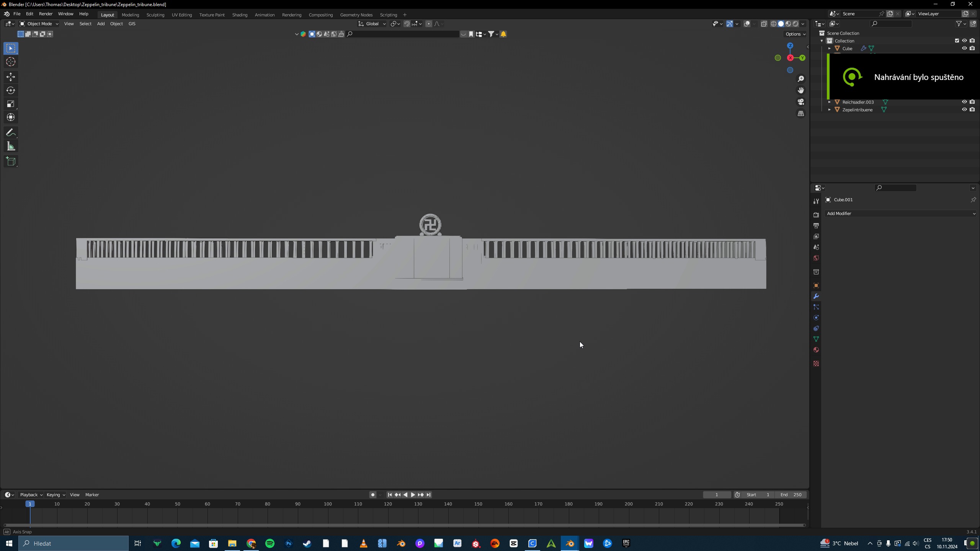The image size is (980, 551).
Task: Open the Texture properties tab
Action: pos(816,364)
